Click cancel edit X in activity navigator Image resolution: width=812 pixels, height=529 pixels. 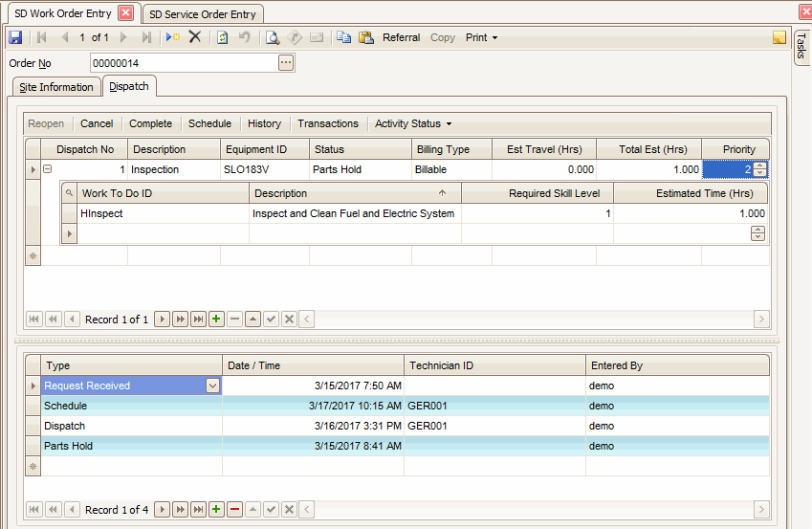[x=289, y=509]
